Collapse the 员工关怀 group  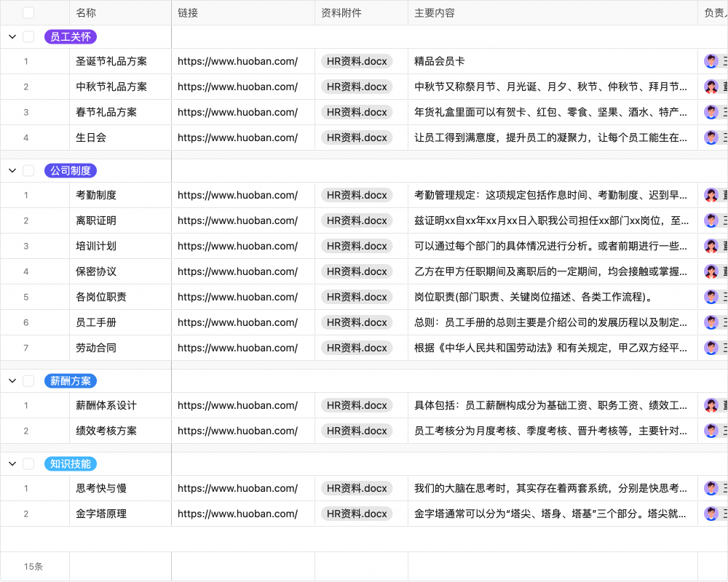coord(11,36)
